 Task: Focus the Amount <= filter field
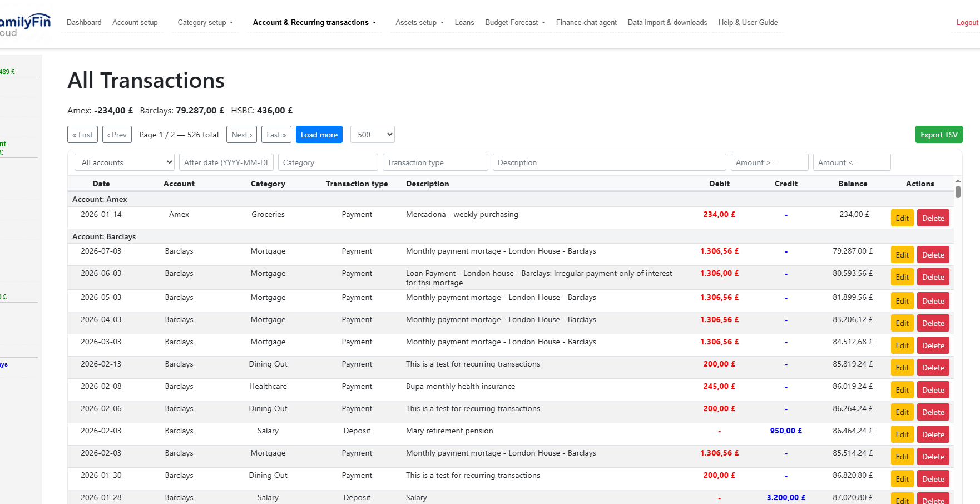click(852, 162)
